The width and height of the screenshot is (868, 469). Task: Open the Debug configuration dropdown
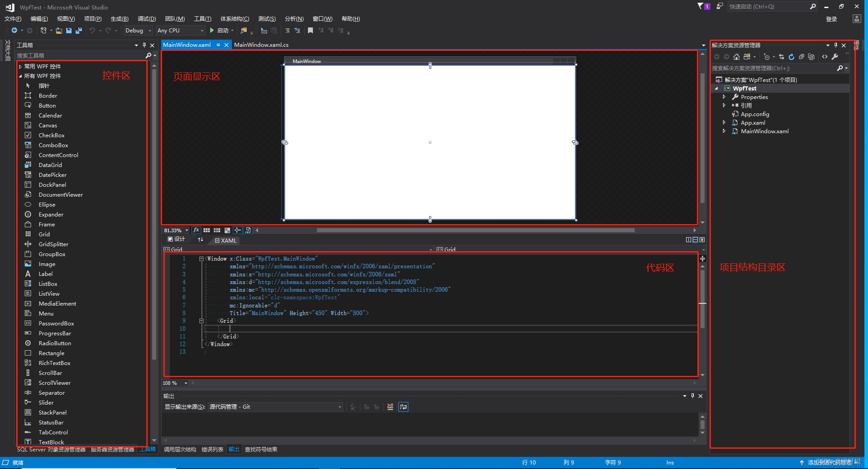[138, 30]
